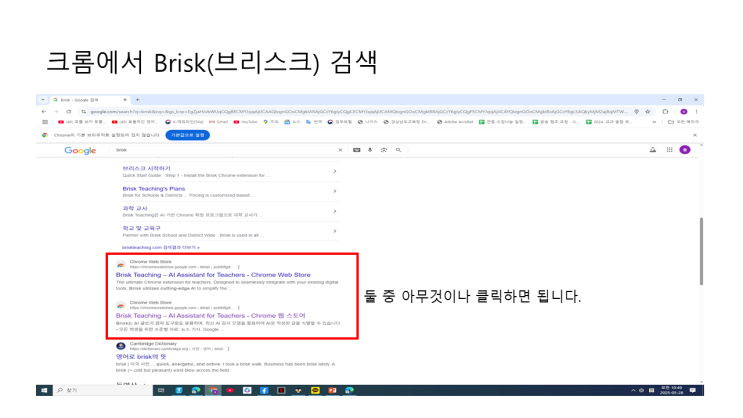Open the 모든 북마크 folder
The image size is (743, 418).
[683, 122]
